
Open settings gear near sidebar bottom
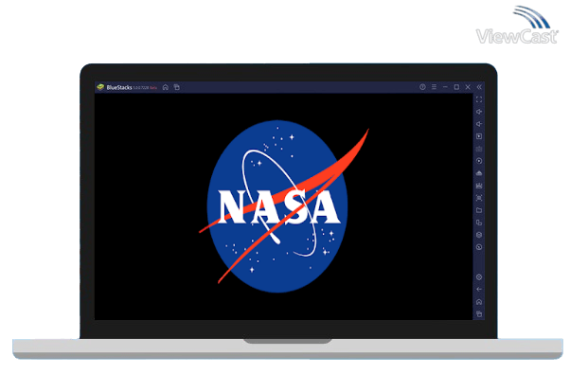[x=479, y=277]
